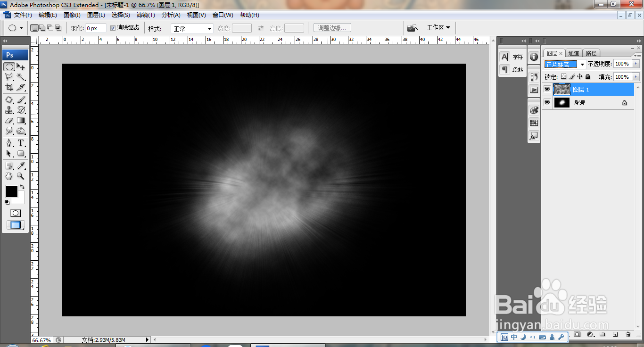Open the Styles panel icon
The width and height of the screenshot is (644, 347).
[x=534, y=136]
